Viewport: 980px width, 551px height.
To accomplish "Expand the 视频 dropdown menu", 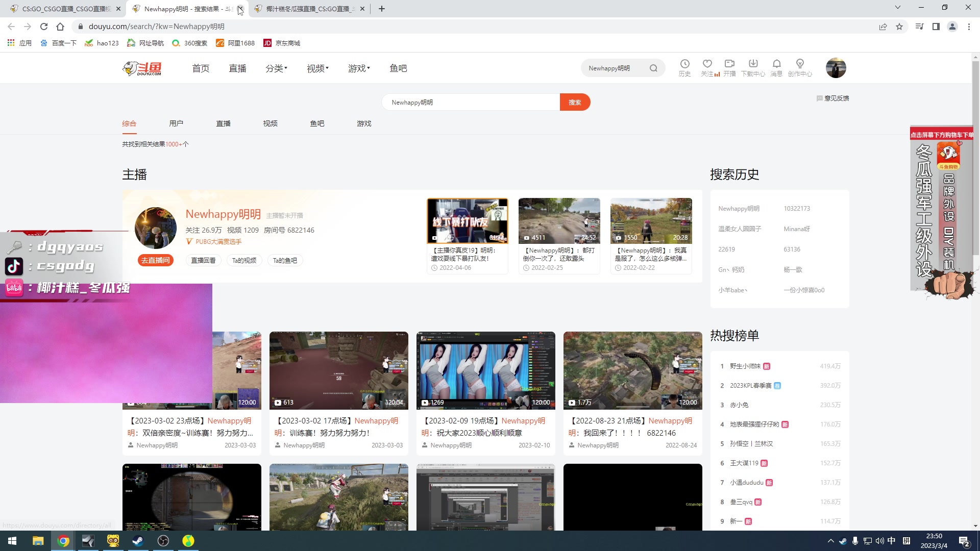I will [317, 68].
